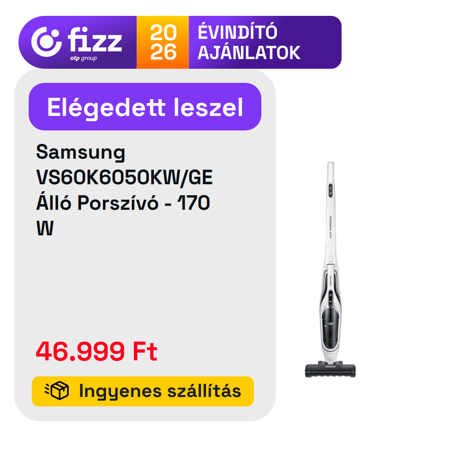The image size is (476, 476).
Task: Select the orange 2026 badge
Action: point(163,42)
